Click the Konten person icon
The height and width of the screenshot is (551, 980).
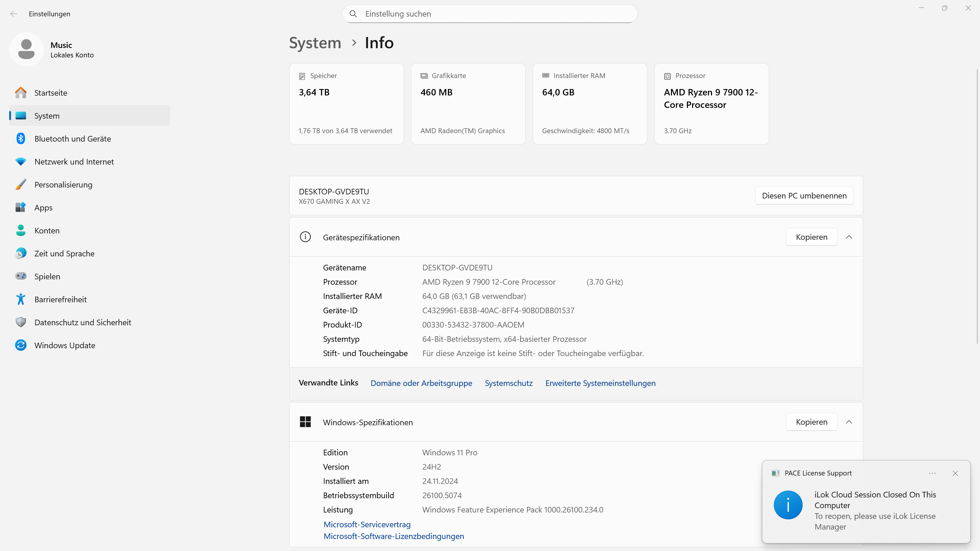coord(21,230)
